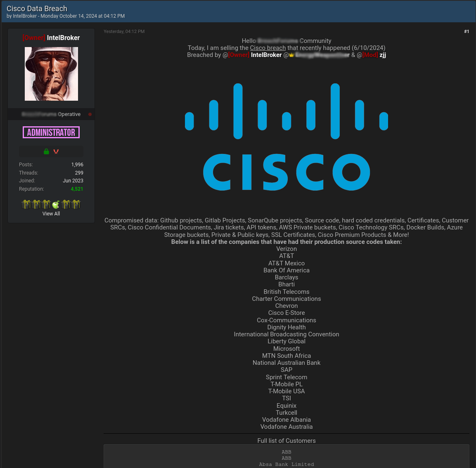The image size is (476, 468).
Task: Click the ADMINISTRATOR rank badge
Action: (x=51, y=132)
